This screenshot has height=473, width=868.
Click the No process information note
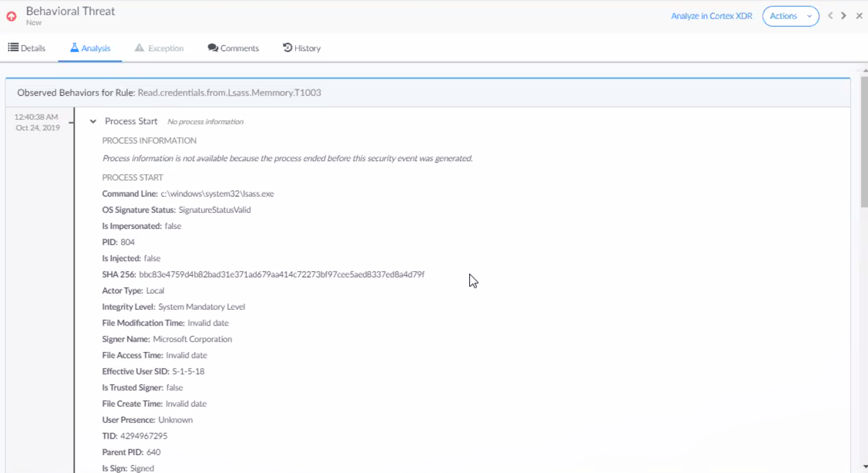[x=206, y=121]
